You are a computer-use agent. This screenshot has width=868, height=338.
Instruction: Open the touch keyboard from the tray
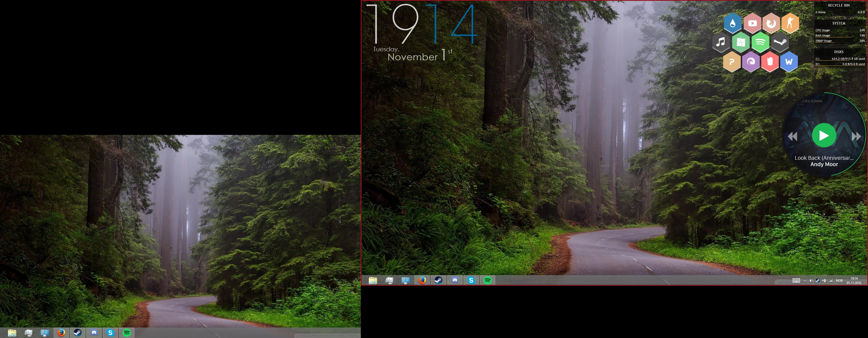tap(796, 281)
